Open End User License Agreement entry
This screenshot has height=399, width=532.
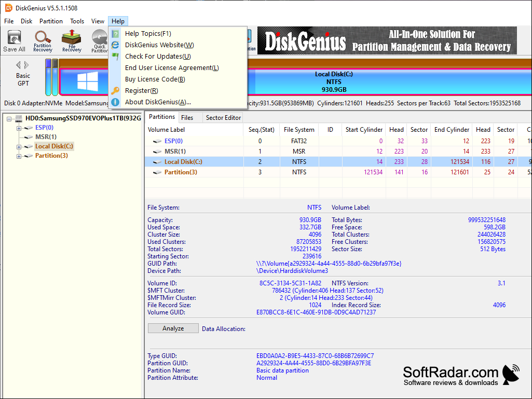click(178, 68)
